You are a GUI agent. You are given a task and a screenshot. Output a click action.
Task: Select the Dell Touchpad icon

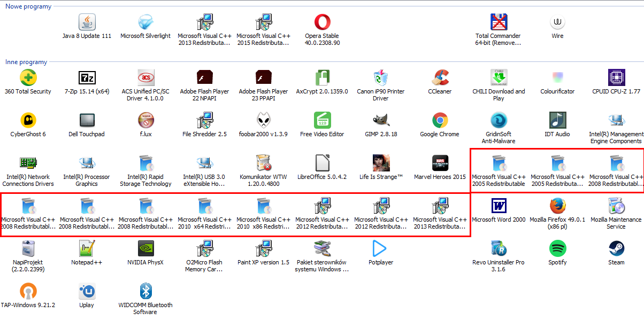[87, 120]
